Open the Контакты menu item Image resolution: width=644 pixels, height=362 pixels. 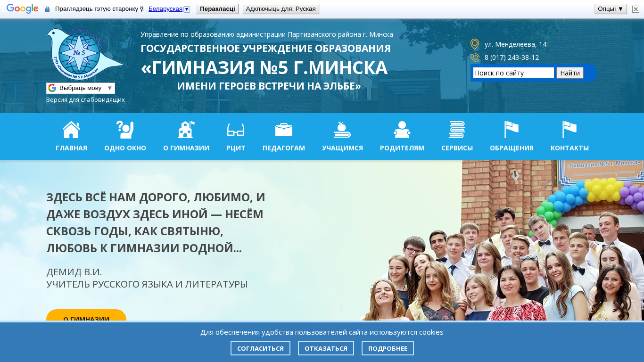click(x=570, y=137)
